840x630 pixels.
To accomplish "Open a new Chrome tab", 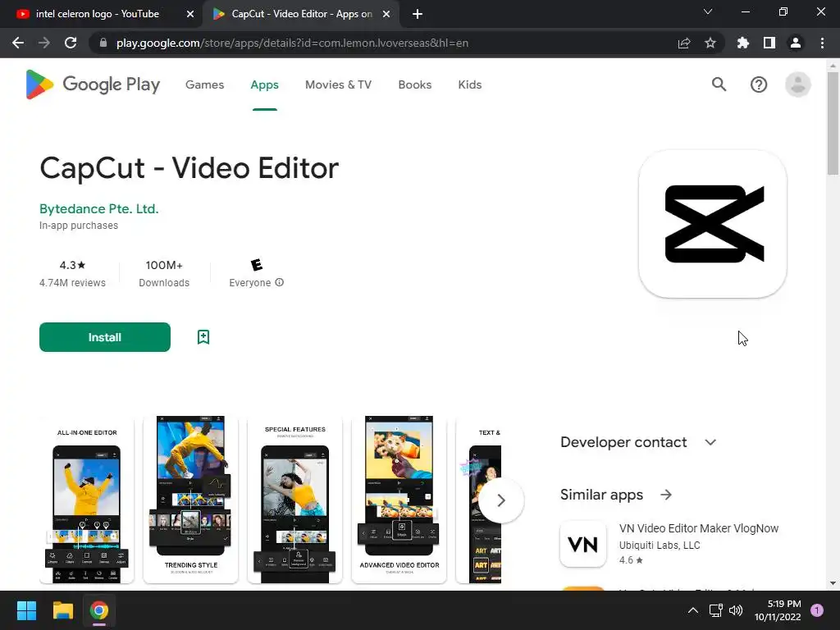I will pos(418,14).
